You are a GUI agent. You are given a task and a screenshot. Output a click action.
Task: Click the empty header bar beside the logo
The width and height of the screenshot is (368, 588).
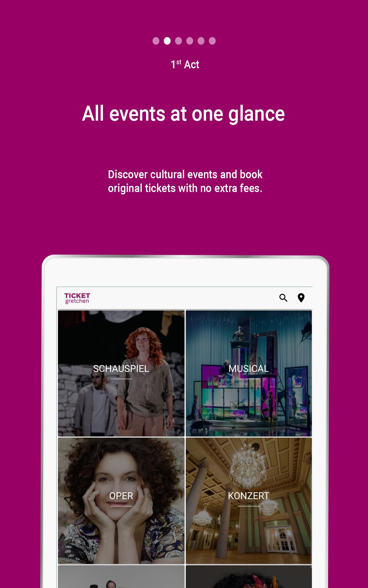(x=184, y=298)
